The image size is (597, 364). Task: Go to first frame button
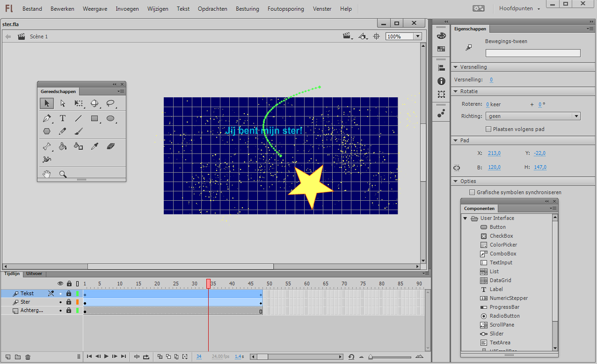(x=89, y=357)
